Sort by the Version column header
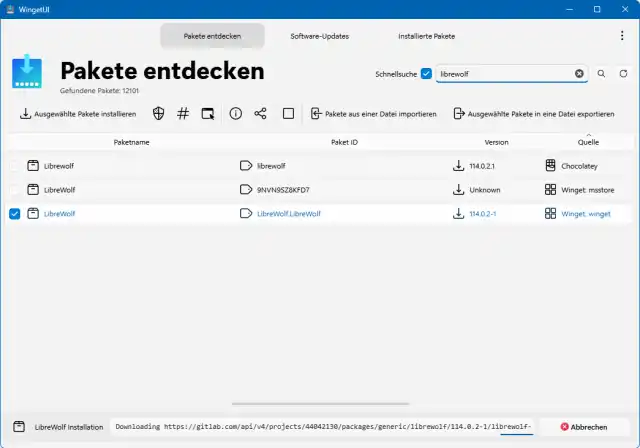The image size is (640, 448). coord(496,142)
